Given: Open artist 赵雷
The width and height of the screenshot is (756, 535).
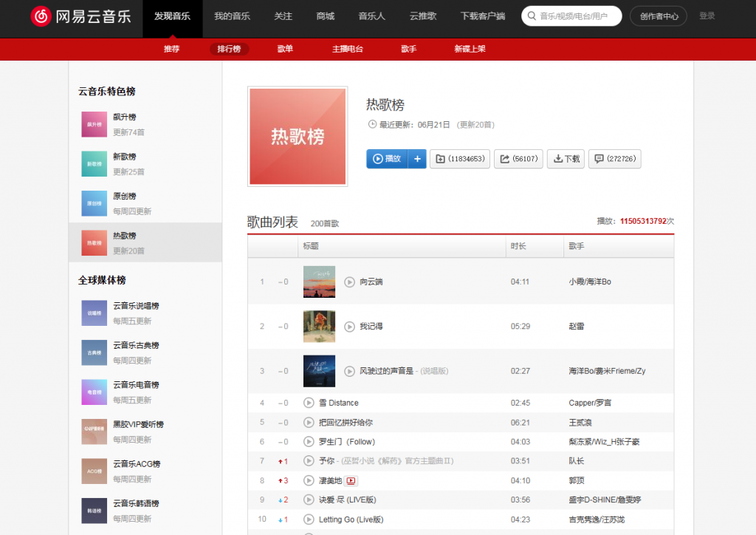Looking at the screenshot, I should point(576,327).
